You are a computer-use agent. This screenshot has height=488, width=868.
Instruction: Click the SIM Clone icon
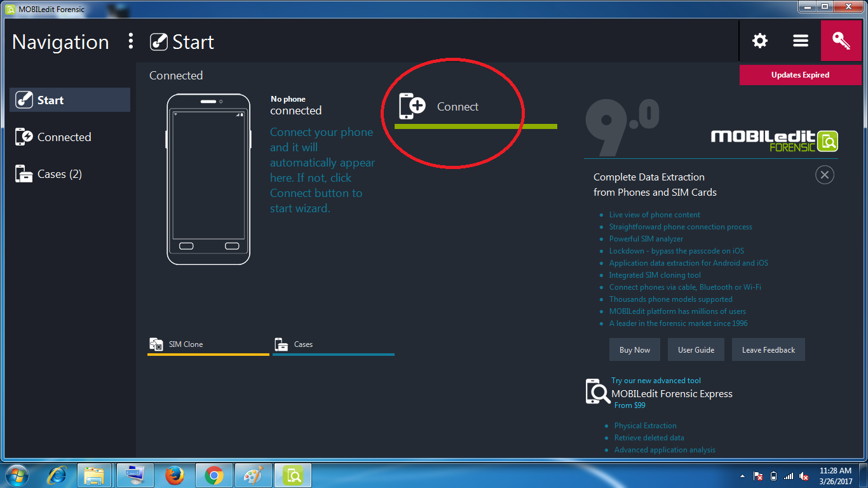coord(156,344)
